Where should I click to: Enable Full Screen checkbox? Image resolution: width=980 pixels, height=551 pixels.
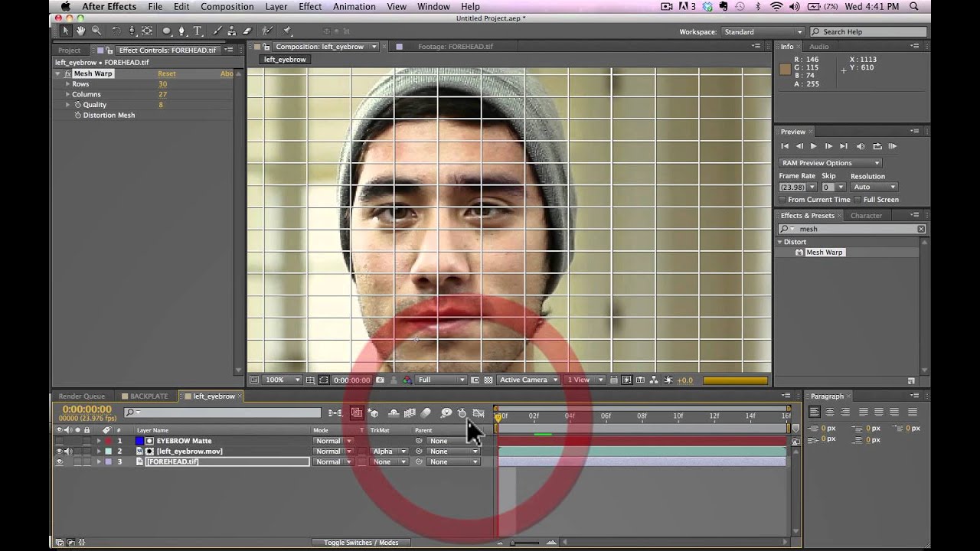pos(857,200)
